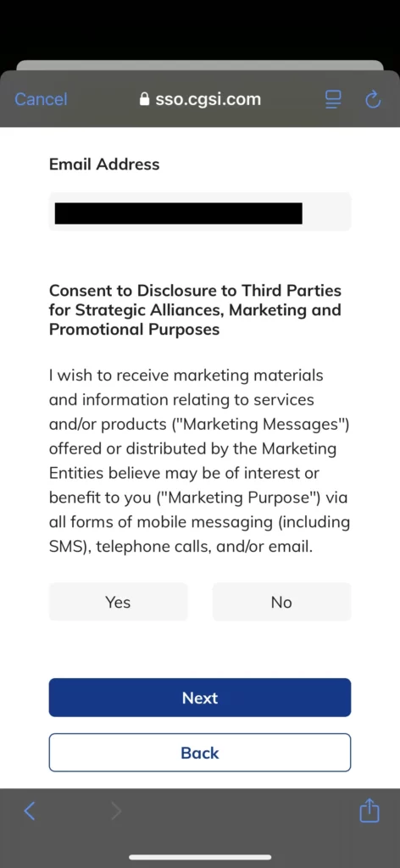Viewport: 400px width, 868px height.
Task: Tap the "Marketing Messages" quoted term
Action: point(265,424)
